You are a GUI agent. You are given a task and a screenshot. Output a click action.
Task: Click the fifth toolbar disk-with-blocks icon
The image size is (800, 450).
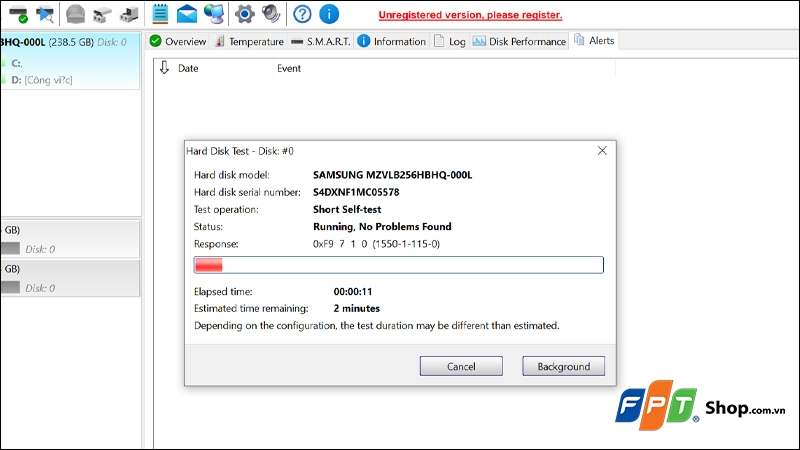129,14
